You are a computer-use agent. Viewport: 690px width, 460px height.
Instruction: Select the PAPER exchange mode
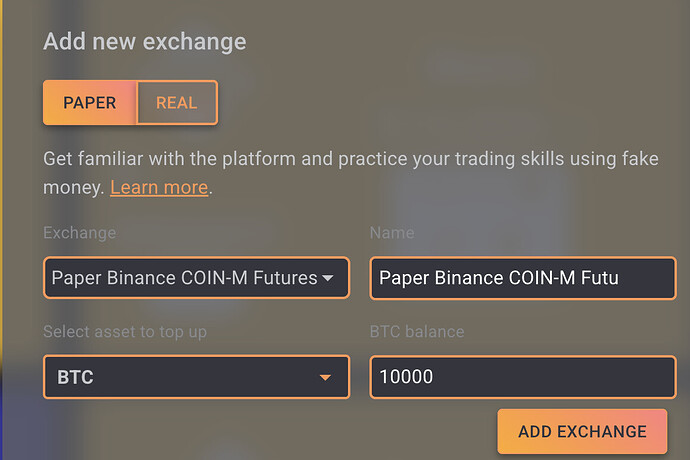pos(89,103)
